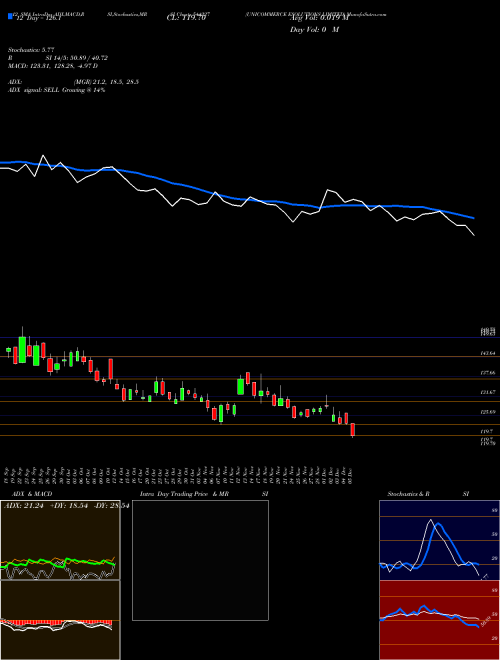Click the "ADX signal: SELL" text
This screenshot has width=500, height=660.
35,90
